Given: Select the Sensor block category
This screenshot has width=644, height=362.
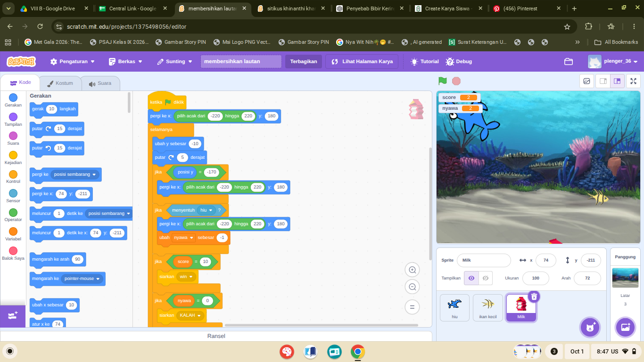Looking at the screenshot, I should pos(13,196).
